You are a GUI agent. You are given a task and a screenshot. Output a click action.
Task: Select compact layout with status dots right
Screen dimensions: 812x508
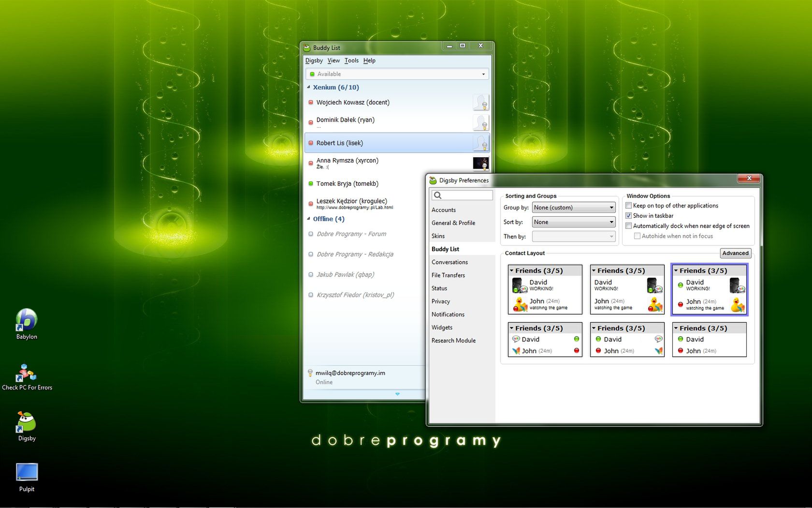545,340
